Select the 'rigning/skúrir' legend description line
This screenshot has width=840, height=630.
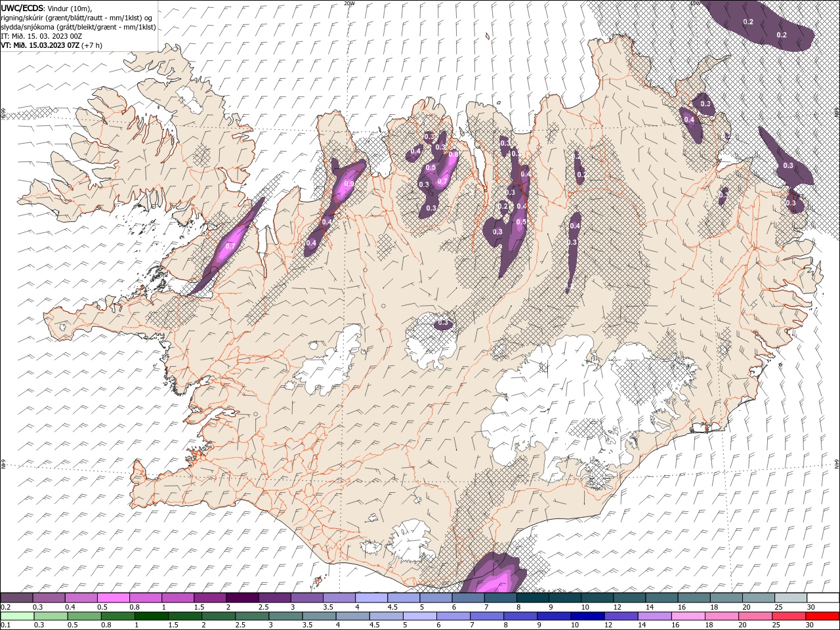pos(77,18)
